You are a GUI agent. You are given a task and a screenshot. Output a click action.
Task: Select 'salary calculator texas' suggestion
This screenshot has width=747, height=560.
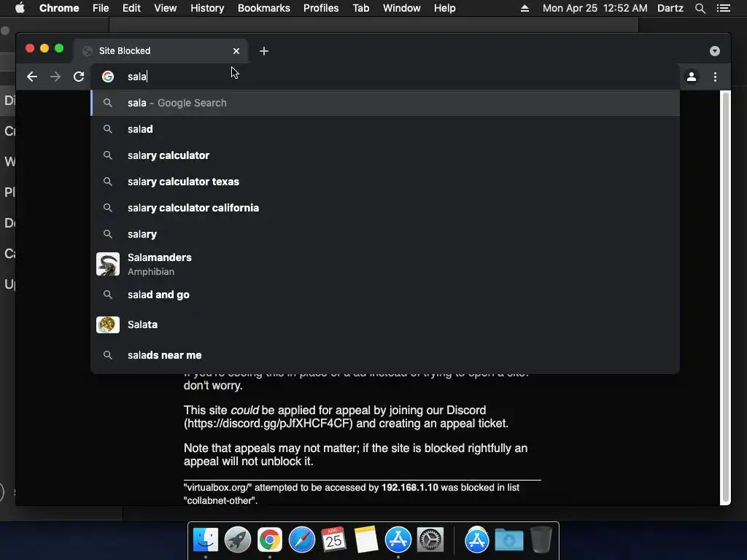(385, 182)
